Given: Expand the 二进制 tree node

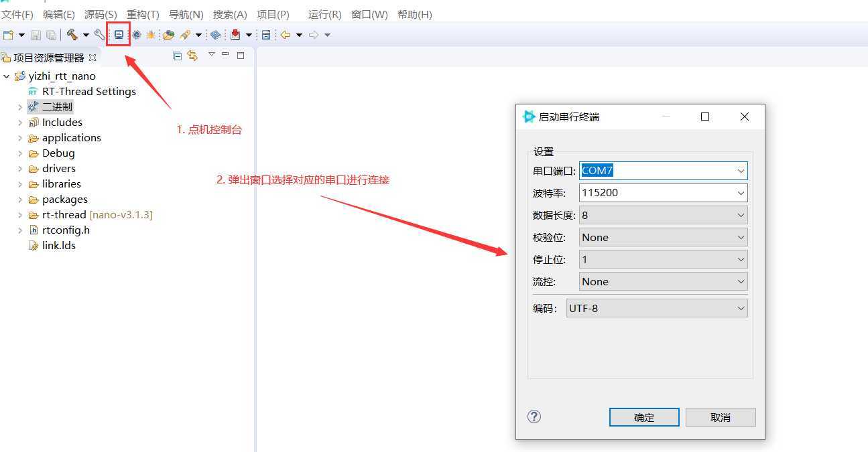Looking at the screenshot, I should tap(20, 107).
